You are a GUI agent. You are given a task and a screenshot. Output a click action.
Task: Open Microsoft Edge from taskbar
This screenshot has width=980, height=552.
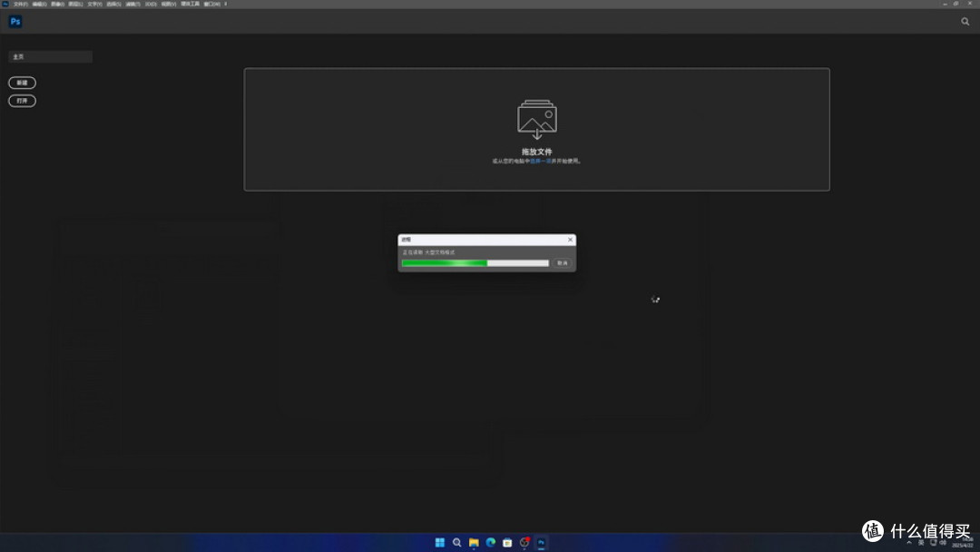click(491, 543)
